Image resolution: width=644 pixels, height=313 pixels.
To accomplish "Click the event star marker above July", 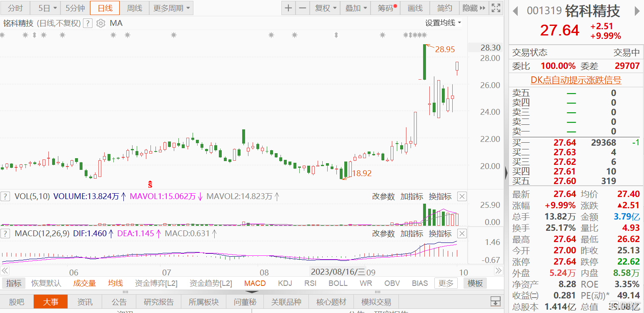I will 173,35.
